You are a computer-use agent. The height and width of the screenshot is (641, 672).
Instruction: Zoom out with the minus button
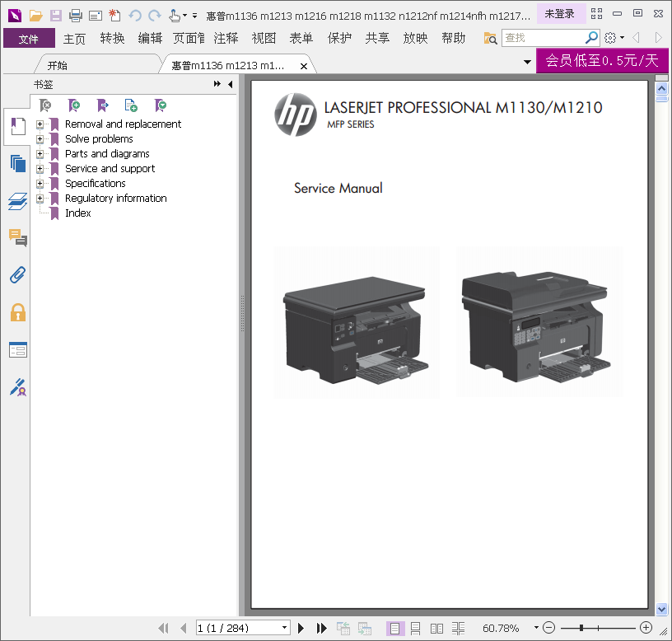pos(548,628)
